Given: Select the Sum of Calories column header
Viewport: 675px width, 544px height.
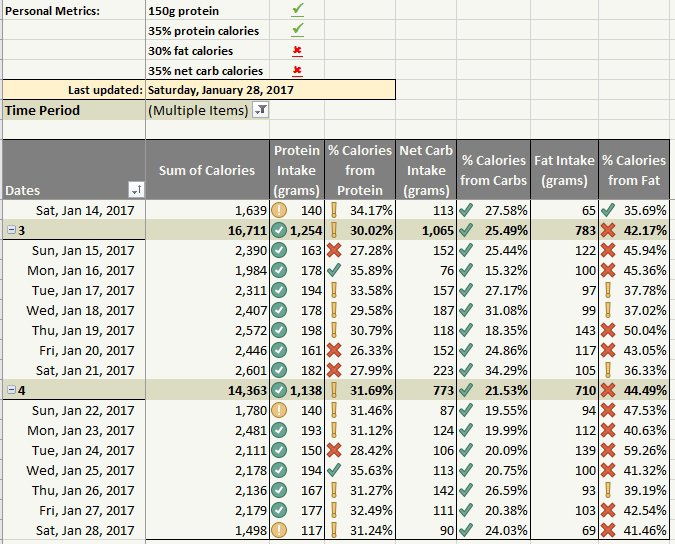Looking at the screenshot, I should coord(207,170).
